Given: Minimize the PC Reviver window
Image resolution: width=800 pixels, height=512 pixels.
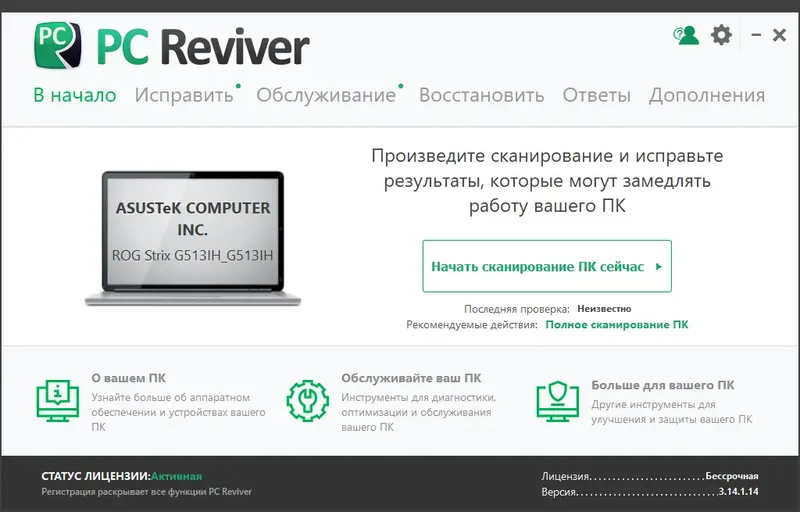Looking at the screenshot, I should coord(756,35).
